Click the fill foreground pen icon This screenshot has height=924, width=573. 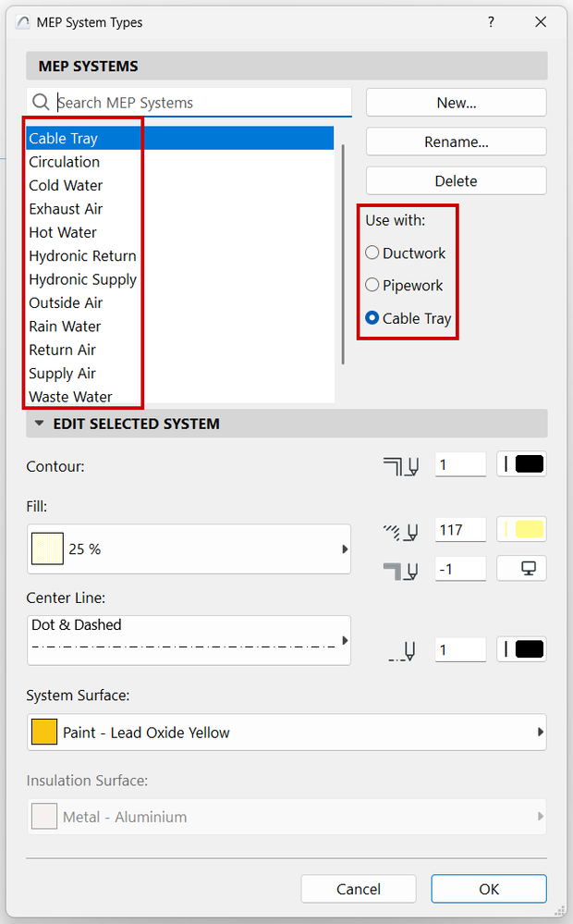[x=401, y=531]
